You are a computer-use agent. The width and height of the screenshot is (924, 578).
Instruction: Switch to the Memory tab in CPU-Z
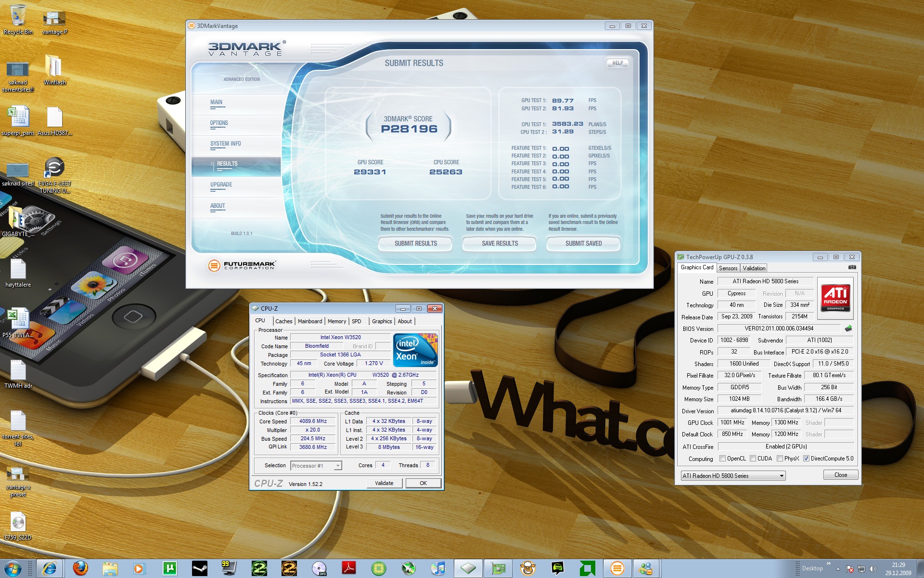(x=337, y=321)
